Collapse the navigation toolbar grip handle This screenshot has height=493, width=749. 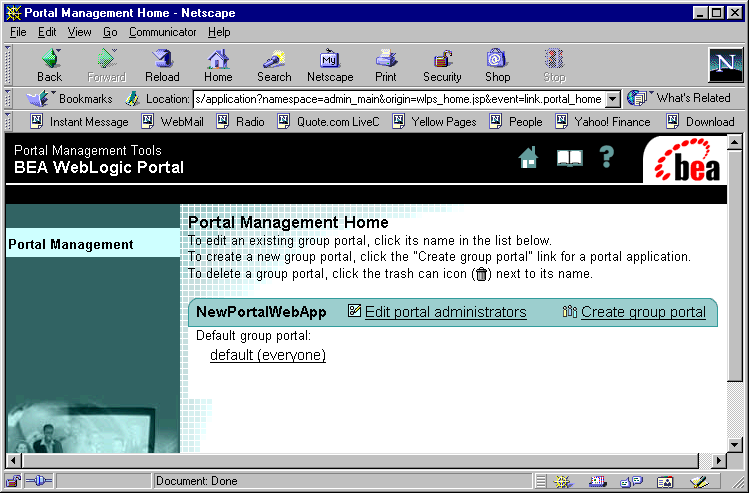pyautogui.click(x=7, y=65)
